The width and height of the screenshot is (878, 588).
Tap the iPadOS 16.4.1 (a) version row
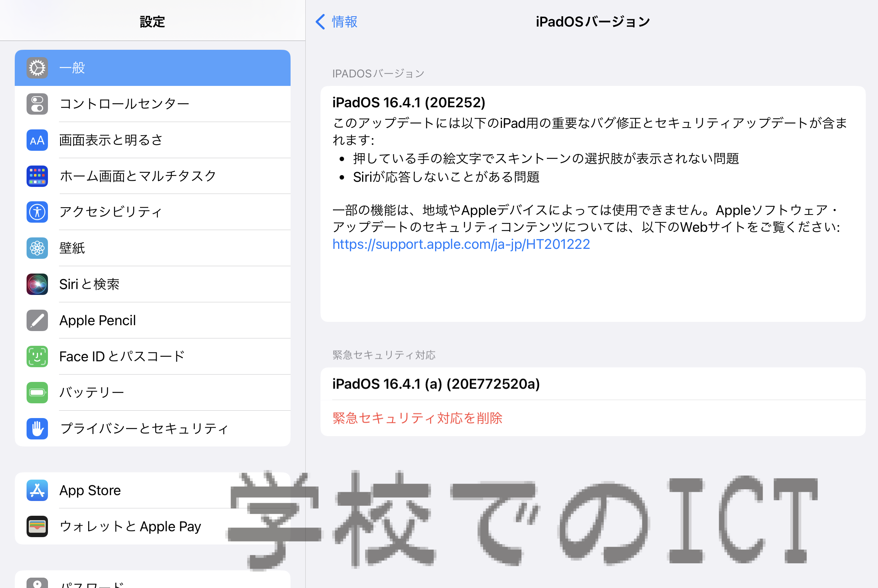coord(593,384)
